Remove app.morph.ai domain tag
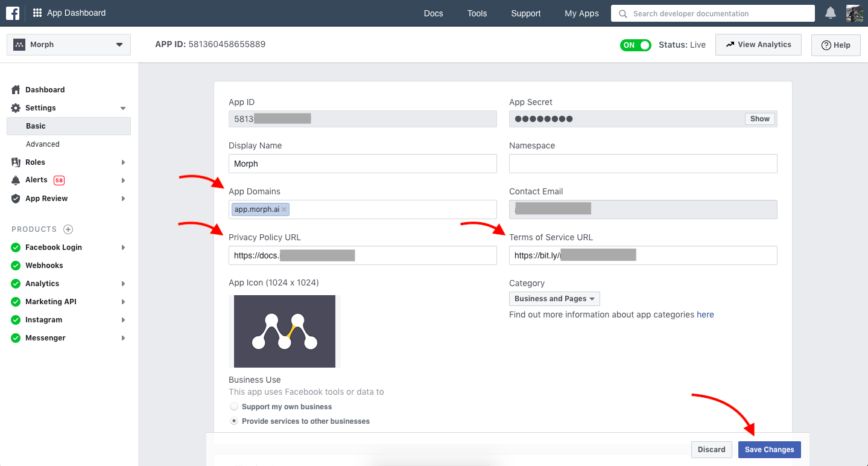 [x=284, y=209]
